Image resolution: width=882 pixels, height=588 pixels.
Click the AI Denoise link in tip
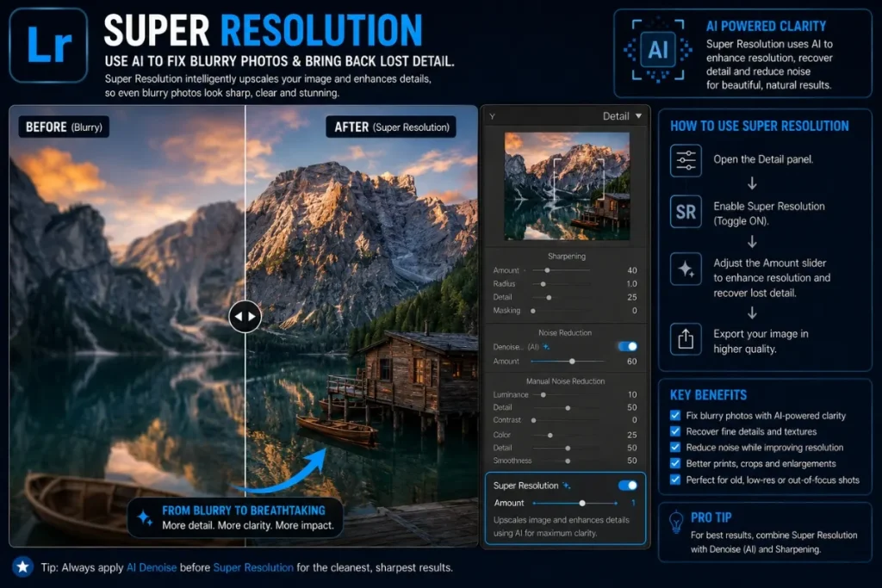point(152,567)
